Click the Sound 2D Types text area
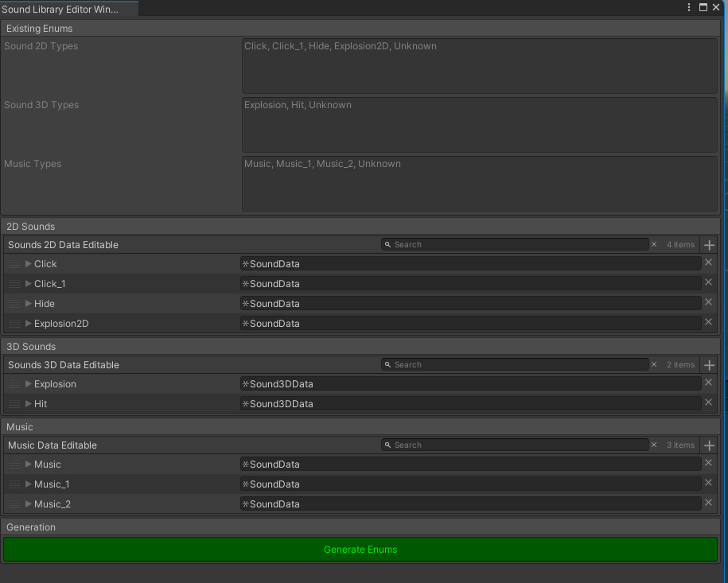This screenshot has width=728, height=583. [x=479, y=66]
